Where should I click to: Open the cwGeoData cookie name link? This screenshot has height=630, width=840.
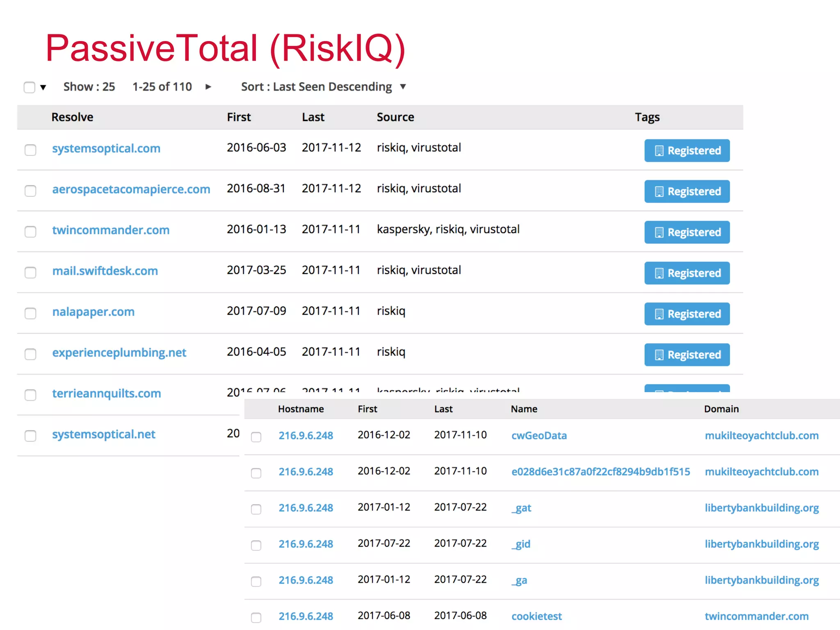tap(539, 436)
